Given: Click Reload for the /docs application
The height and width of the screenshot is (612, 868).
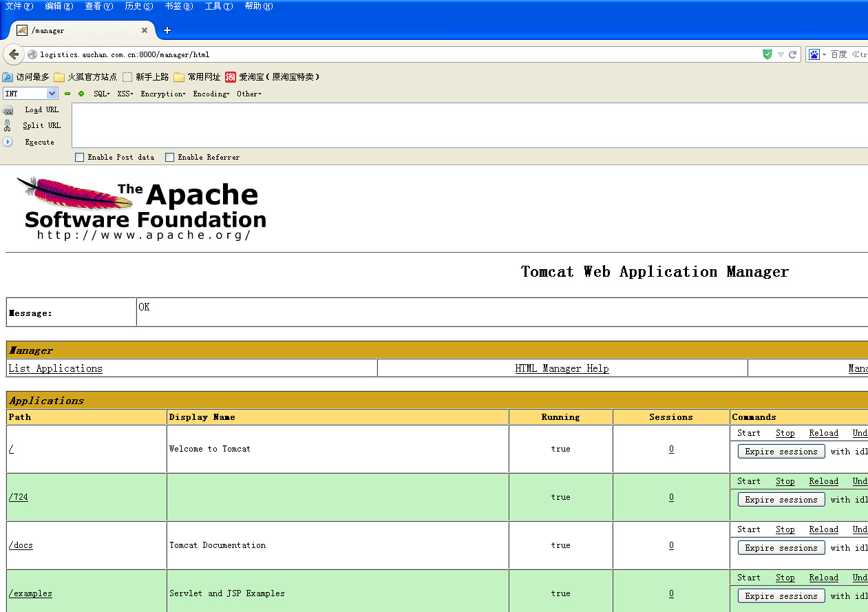Looking at the screenshot, I should [x=824, y=529].
